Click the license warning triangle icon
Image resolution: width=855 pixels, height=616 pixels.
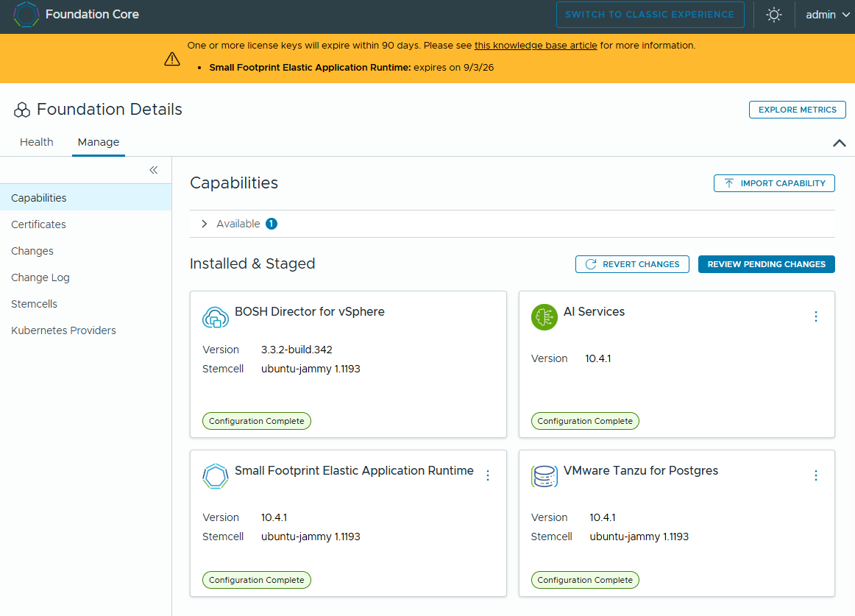click(172, 59)
